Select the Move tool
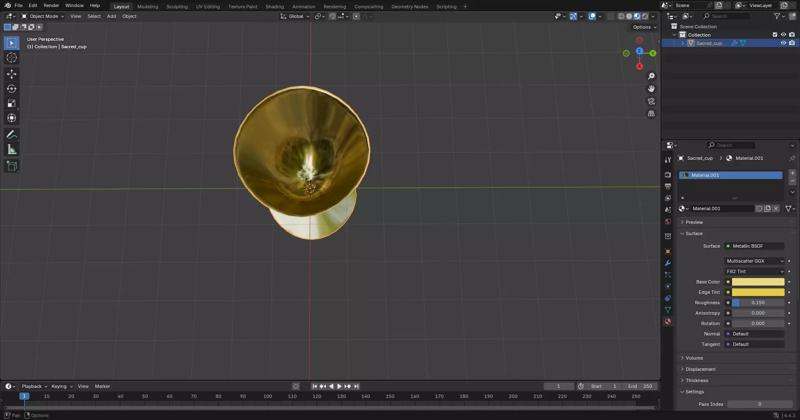The height and width of the screenshot is (420, 800). pyautogui.click(x=12, y=74)
